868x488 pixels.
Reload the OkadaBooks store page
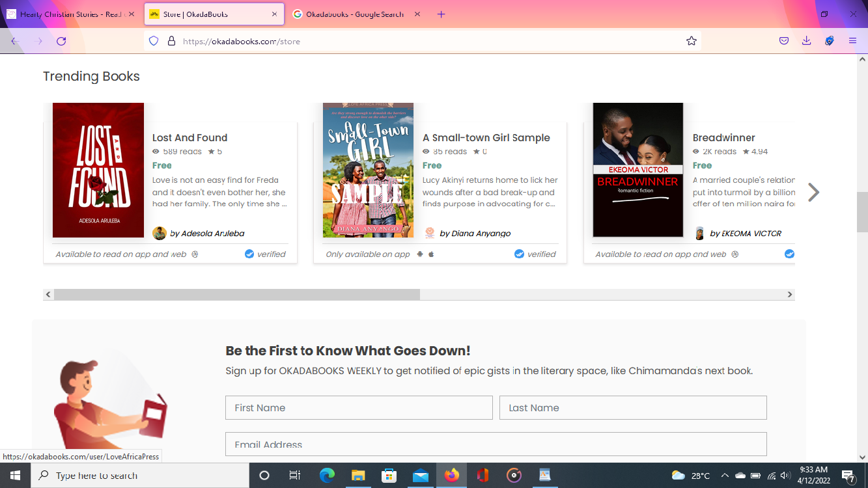[61, 41]
